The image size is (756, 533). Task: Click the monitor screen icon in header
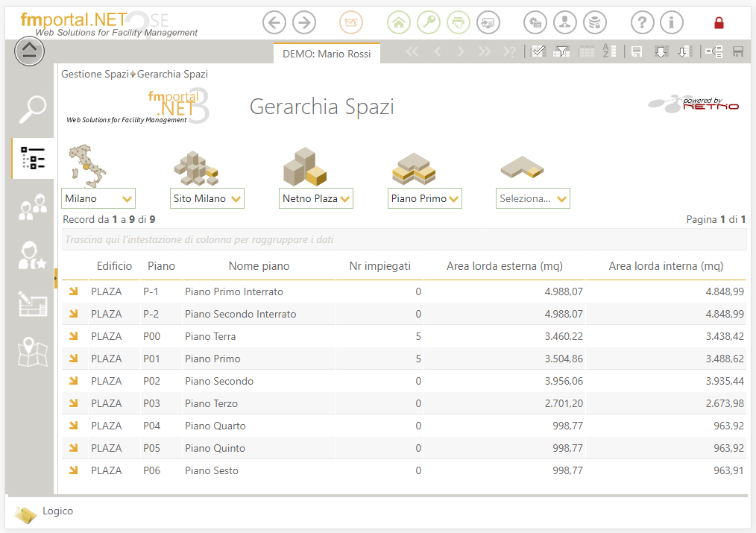tap(488, 22)
